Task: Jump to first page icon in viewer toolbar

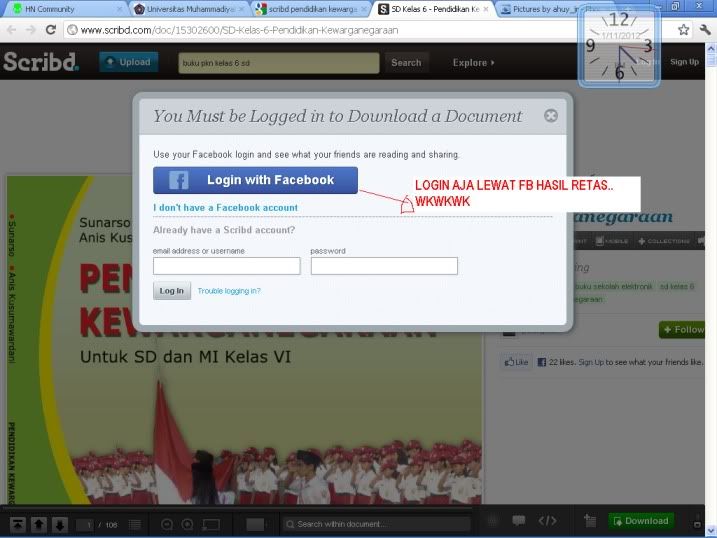Action: point(18,525)
